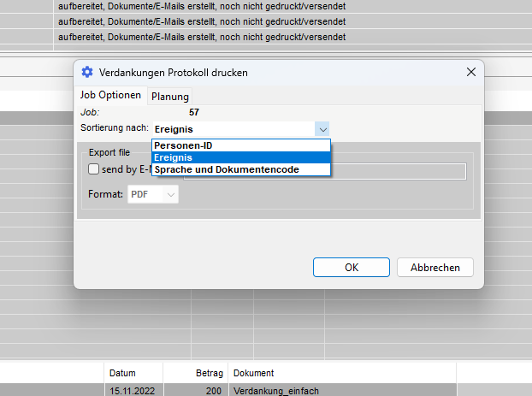This screenshot has width=532, height=396.
Task: Open the Planung tab
Action: (170, 96)
